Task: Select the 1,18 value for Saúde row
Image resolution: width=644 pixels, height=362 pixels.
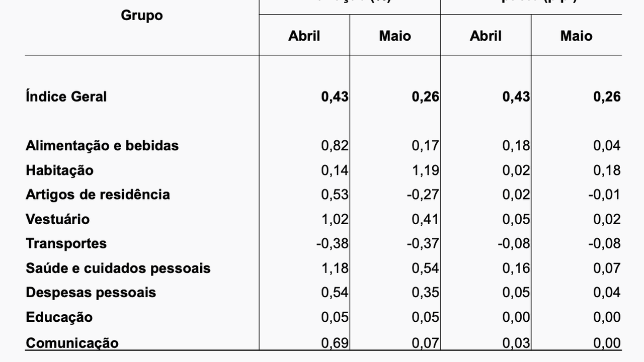Action: 335,268
